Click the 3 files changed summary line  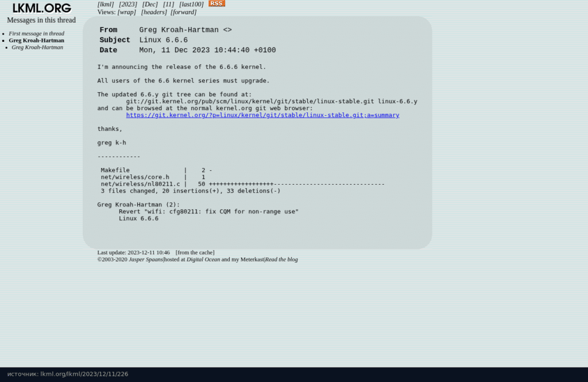point(191,191)
